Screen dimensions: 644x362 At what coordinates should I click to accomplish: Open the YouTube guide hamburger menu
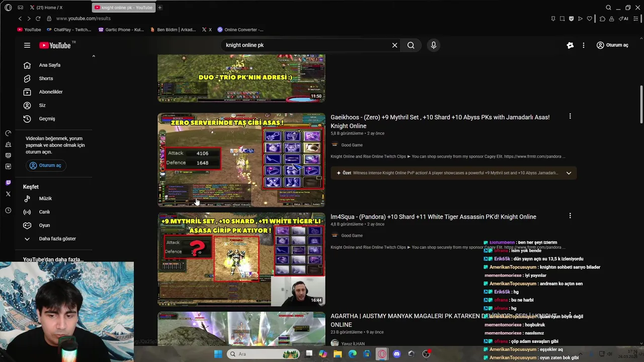(x=27, y=45)
